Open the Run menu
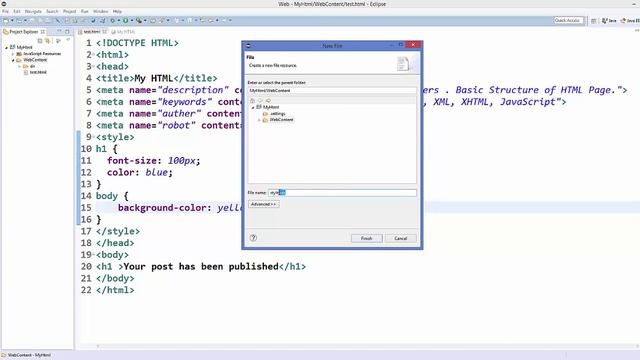 coord(84,11)
